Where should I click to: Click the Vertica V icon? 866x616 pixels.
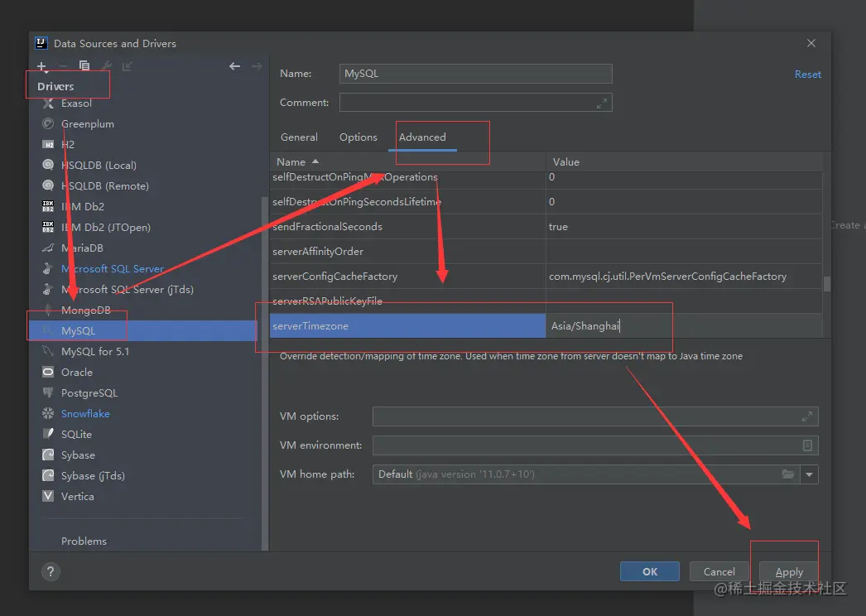point(48,496)
